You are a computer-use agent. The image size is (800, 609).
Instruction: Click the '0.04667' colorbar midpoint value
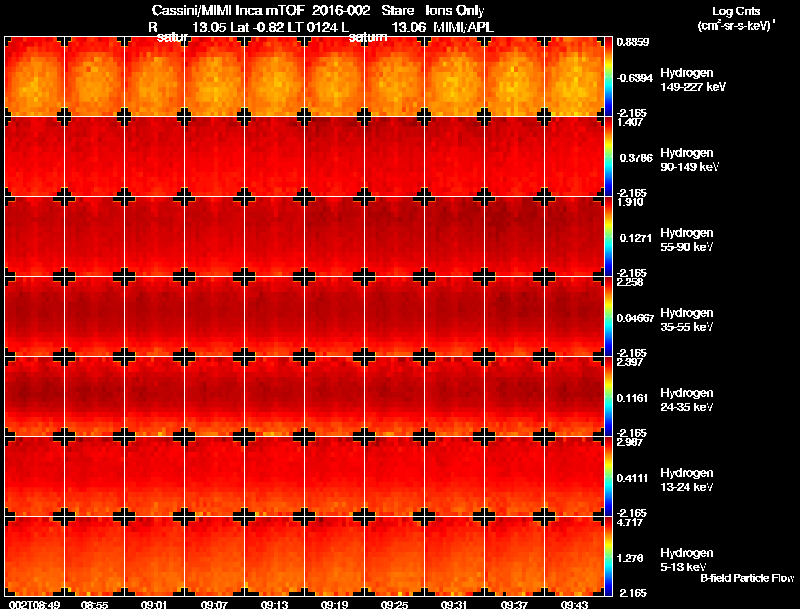(635, 318)
